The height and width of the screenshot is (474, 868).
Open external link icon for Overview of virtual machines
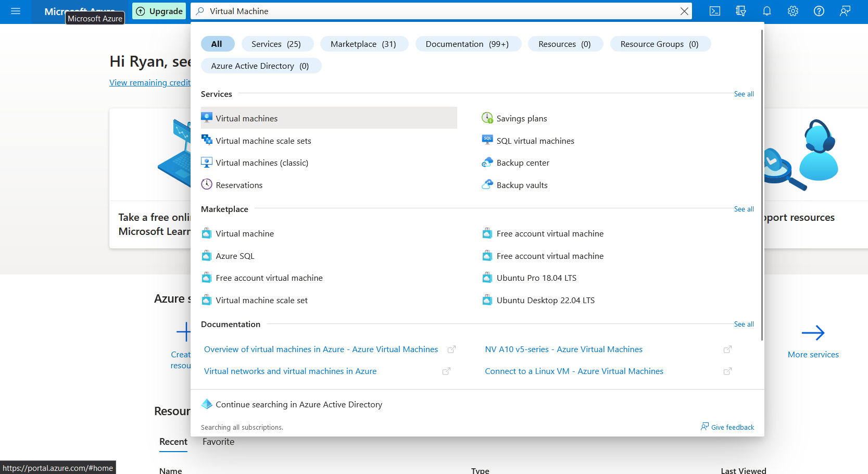coord(452,349)
